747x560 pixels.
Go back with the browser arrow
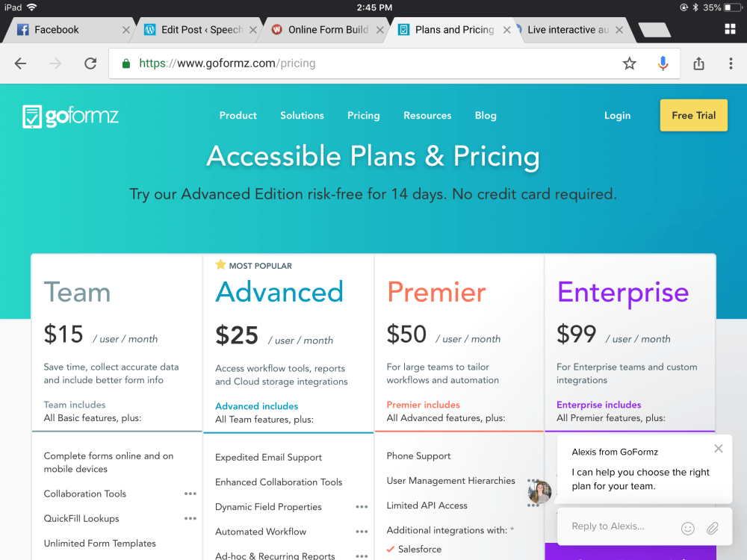coord(20,63)
